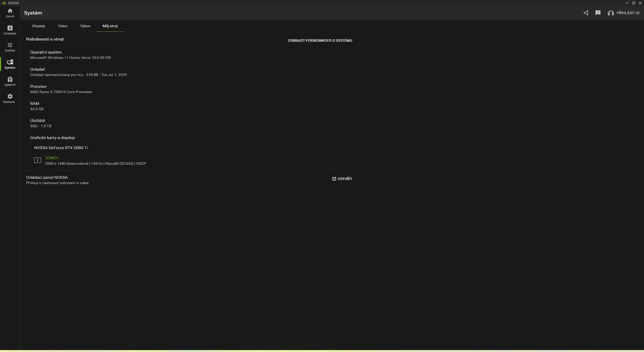This screenshot has height=352, width=644.
Task: Click the Podrobnosti o stroji heading
Action: (x=45, y=39)
